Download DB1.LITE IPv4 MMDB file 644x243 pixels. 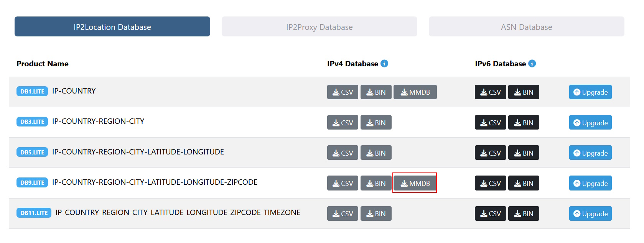click(415, 92)
